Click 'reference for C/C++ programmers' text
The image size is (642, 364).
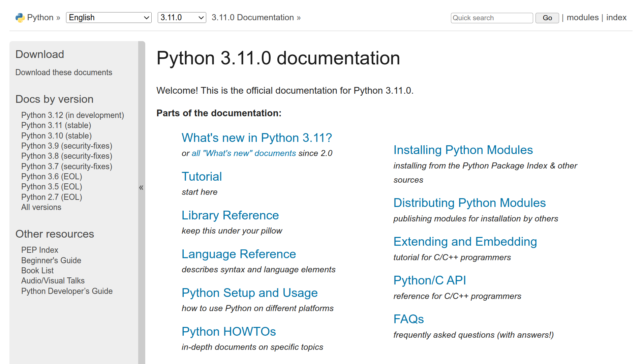457,296
